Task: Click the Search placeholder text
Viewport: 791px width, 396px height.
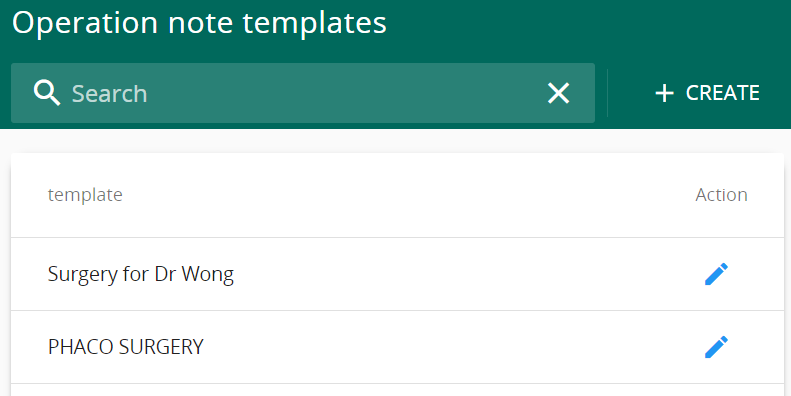Action: (x=109, y=94)
